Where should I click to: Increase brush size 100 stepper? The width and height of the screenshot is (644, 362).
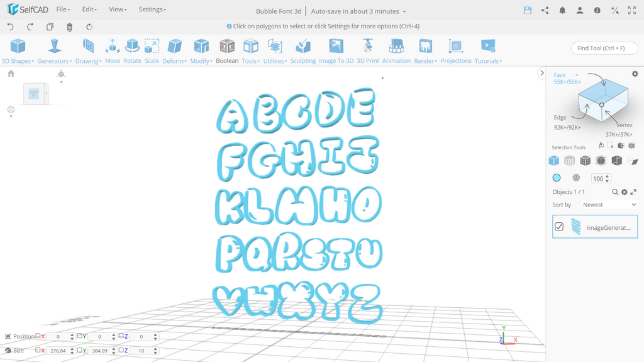pos(608,176)
